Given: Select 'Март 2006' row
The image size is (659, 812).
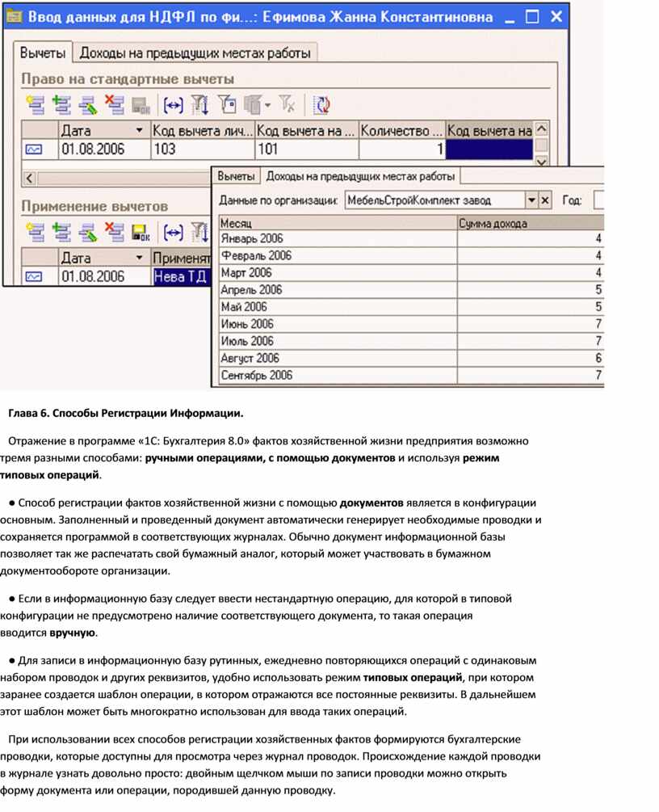Looking at the screenshot, I should coord(411,273).
